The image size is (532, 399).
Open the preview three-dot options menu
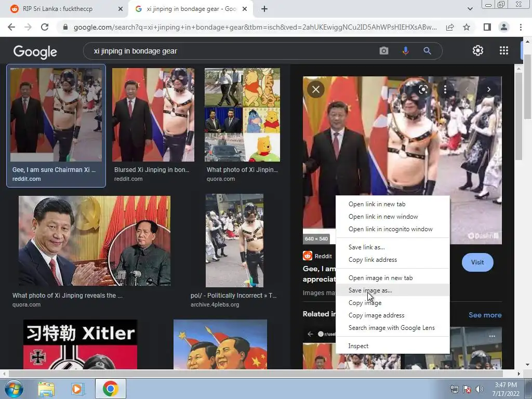(445, 89)
